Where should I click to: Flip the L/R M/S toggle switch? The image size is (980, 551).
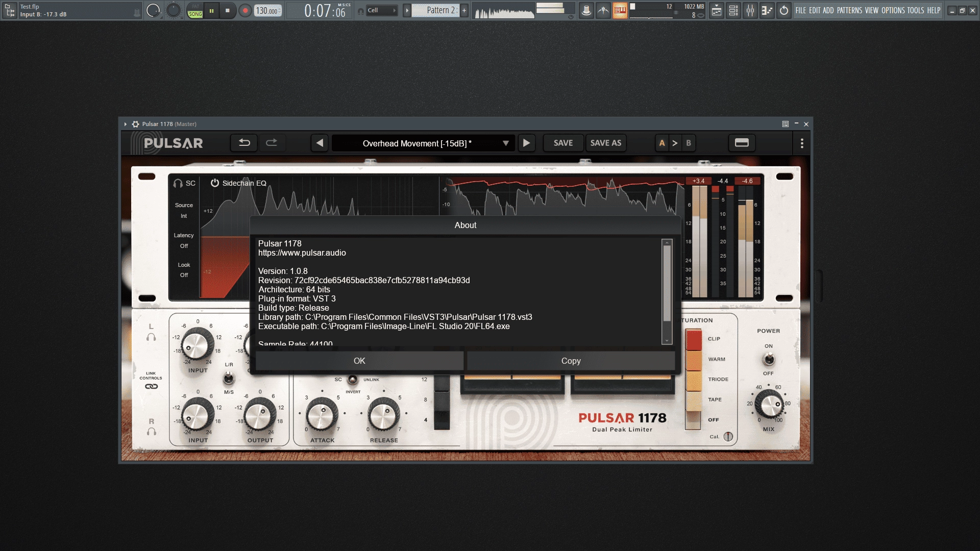(229, 378)
